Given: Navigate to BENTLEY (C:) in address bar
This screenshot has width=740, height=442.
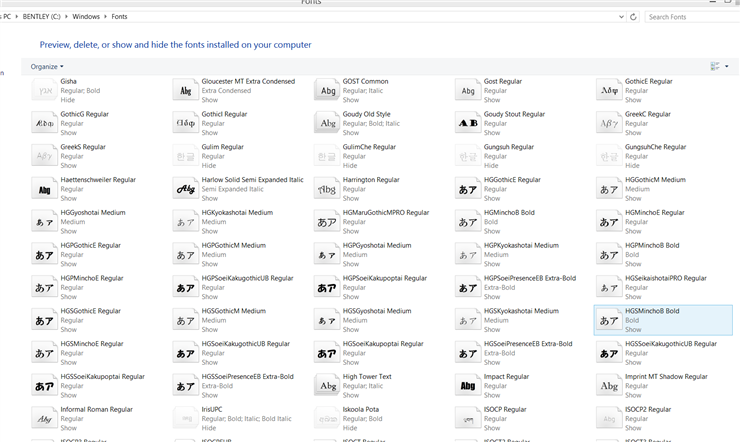Looking at the screenshot, I should point(42,17).
